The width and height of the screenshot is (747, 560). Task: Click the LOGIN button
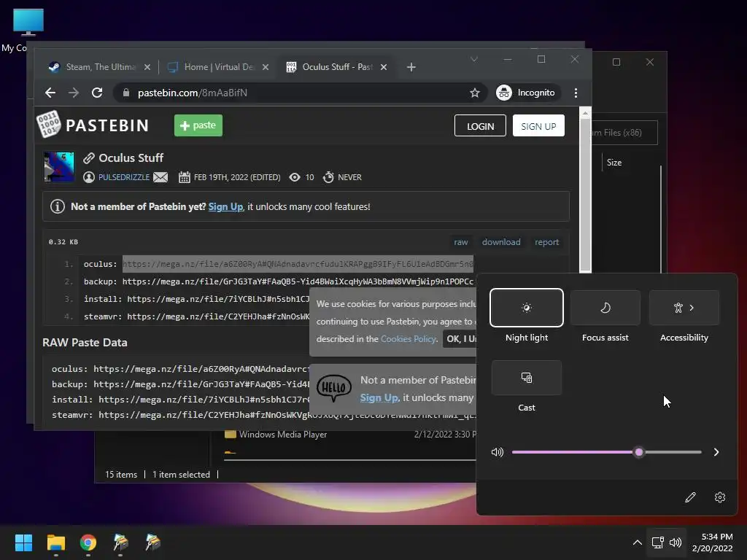click(480, 125)
